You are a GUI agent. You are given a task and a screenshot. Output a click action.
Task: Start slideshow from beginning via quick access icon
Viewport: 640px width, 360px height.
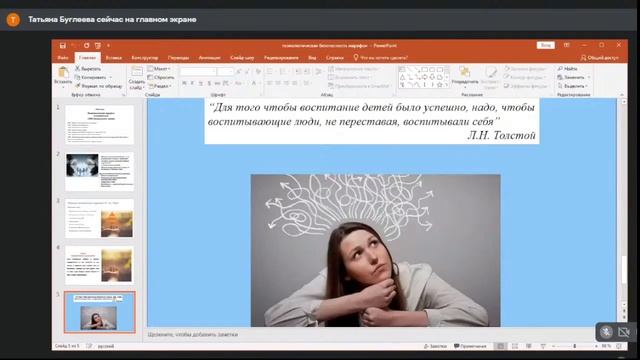coord(98,45)
